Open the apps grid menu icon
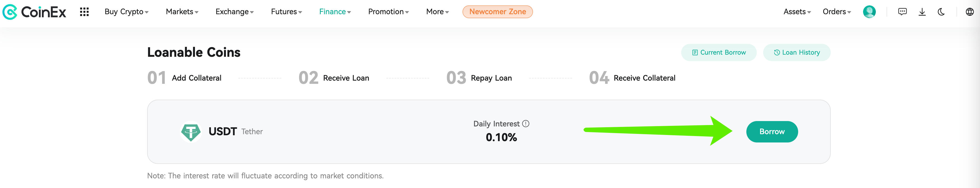The width and height of the screenshot is (980, 188). pyautogui.click(x=84, y=12)
